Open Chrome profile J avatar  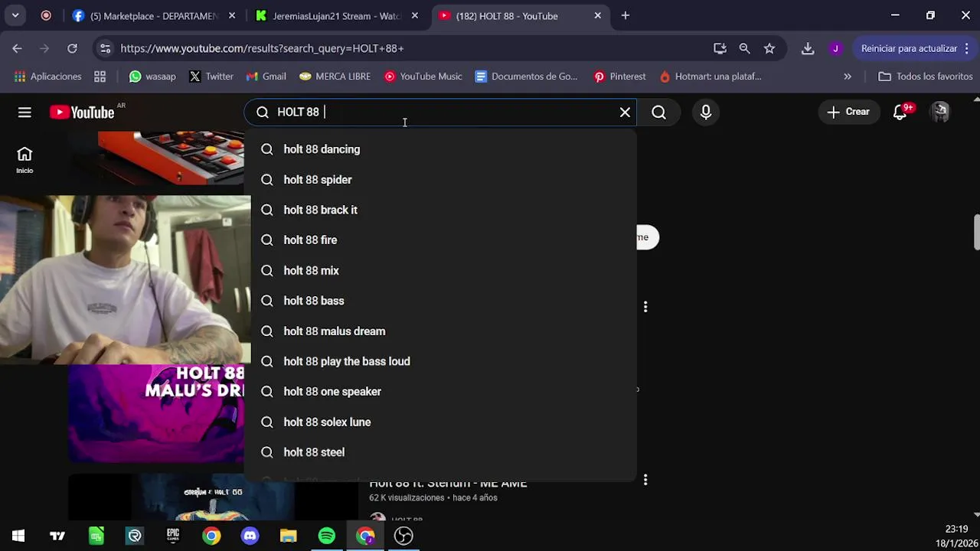[835, 48]
